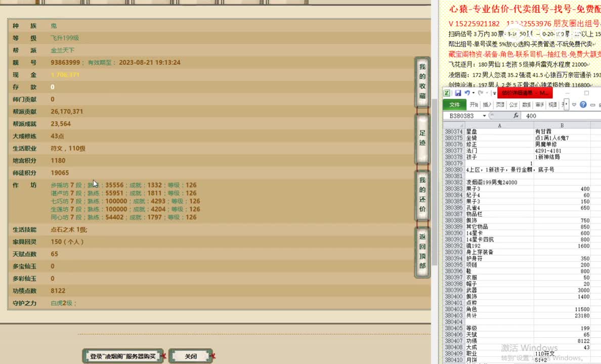Click the Excel program icon in the title bar
The height and width of the screenshot is (364, 601).
pos(447,93)
